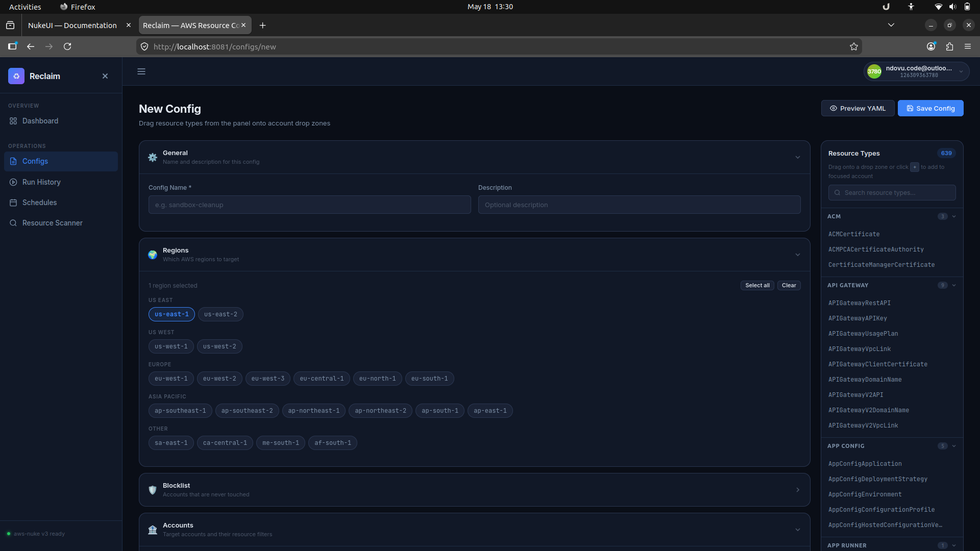Image resolution: width=980 pixels, height=551 pixels.
Task: Click the Save Config button
Action: 930,108
